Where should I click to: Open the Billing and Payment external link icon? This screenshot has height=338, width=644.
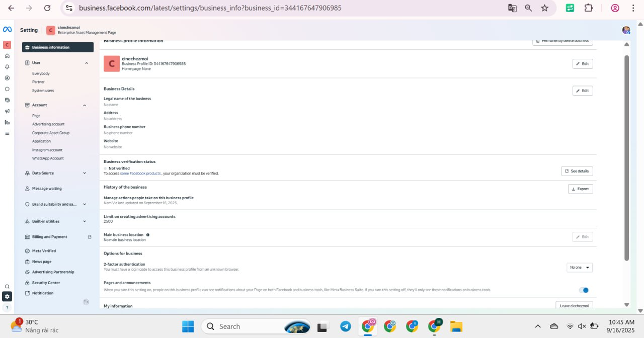90,237
